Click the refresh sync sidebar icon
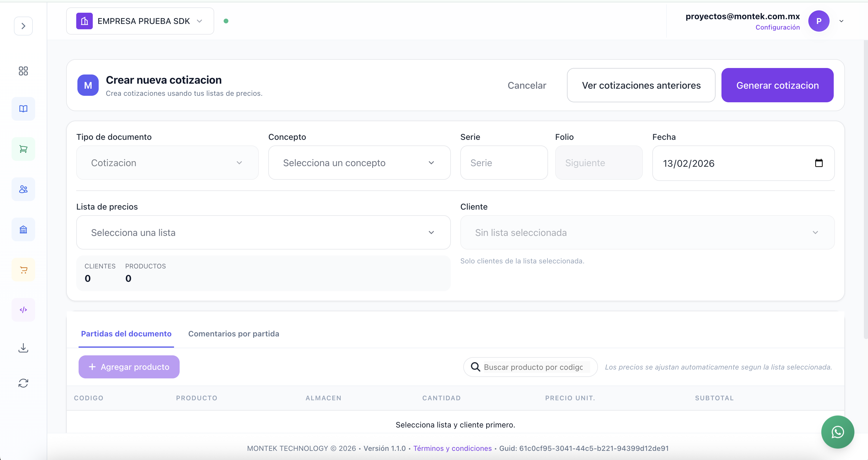This screenshot has width=868, height=460. [x=23, y=383]
